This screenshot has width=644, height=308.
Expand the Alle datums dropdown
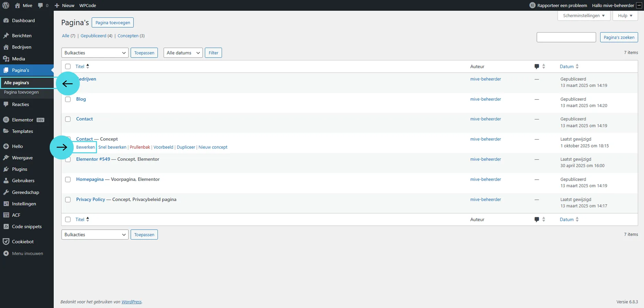point(183,53)
